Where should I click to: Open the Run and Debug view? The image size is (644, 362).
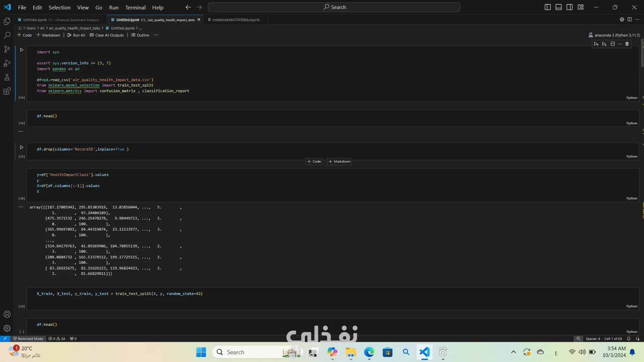(7, 63)
